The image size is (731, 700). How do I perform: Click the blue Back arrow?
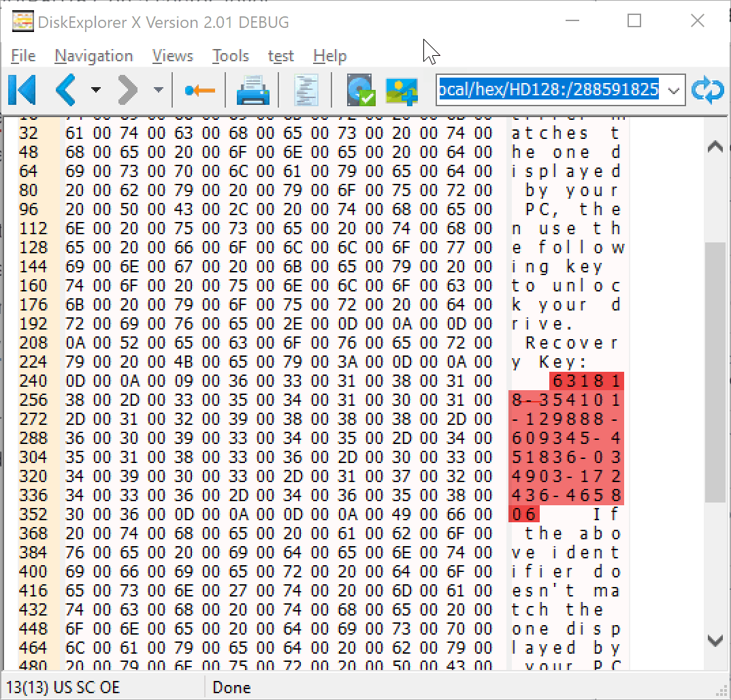[x=66, y=90]
